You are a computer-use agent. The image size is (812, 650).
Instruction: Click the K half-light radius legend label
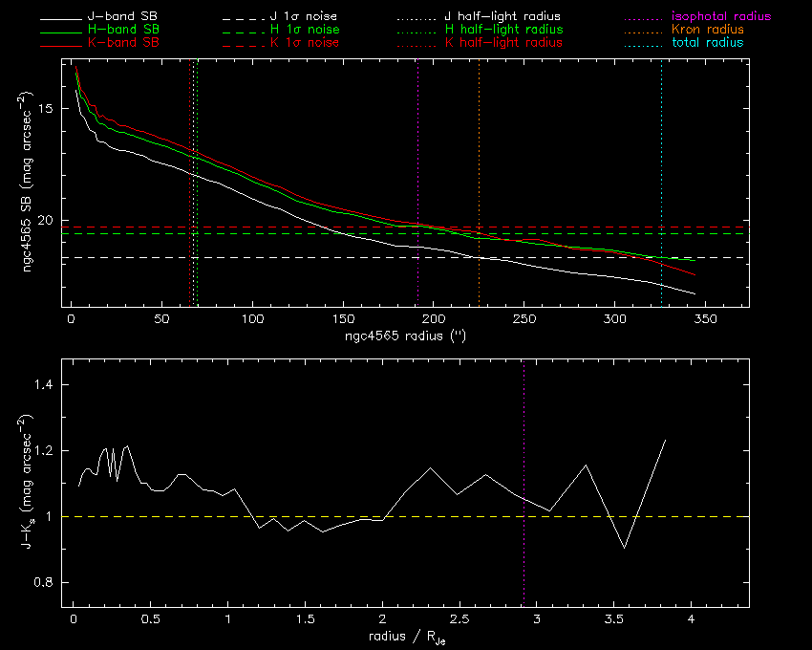click(x=503, y=43)
